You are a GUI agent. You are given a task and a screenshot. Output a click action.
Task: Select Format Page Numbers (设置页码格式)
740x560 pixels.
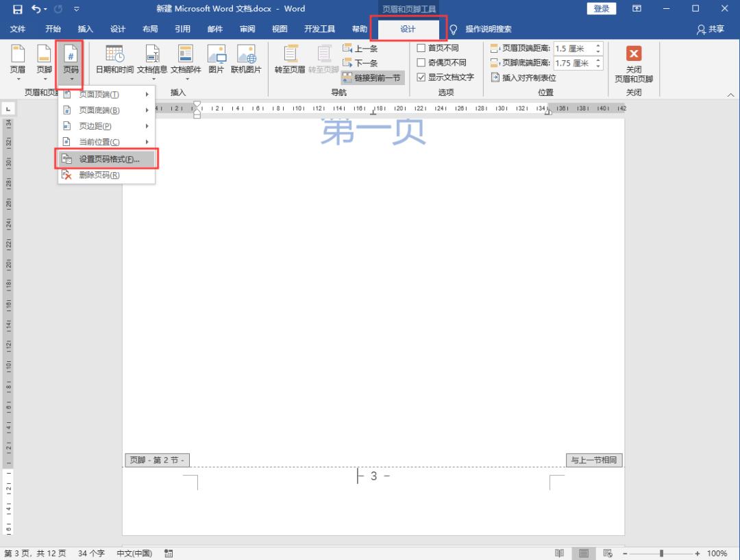pos(106,159)
